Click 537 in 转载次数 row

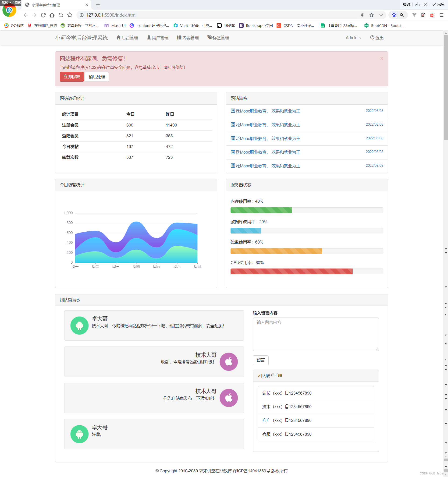130,157
